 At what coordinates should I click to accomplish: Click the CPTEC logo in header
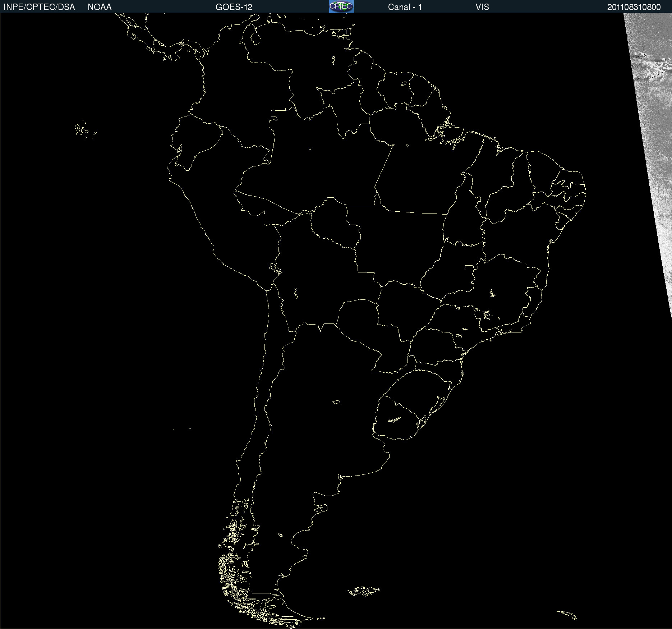point(341,6)
